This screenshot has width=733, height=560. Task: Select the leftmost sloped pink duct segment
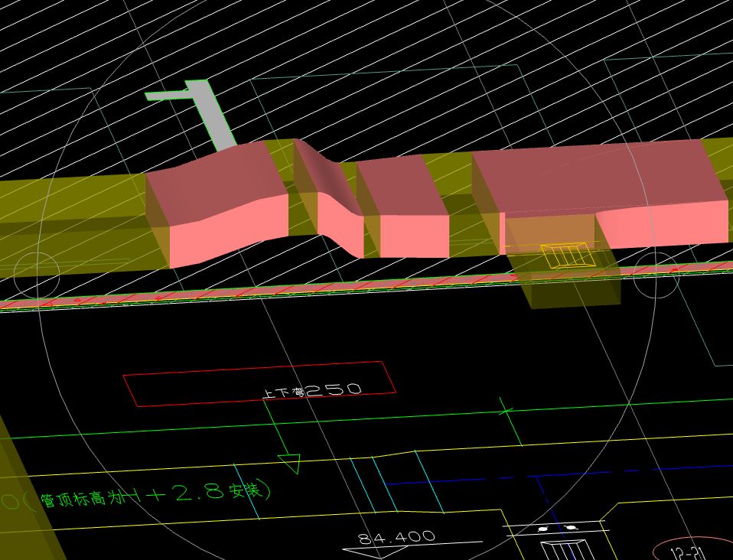click(x=217, y=203)
